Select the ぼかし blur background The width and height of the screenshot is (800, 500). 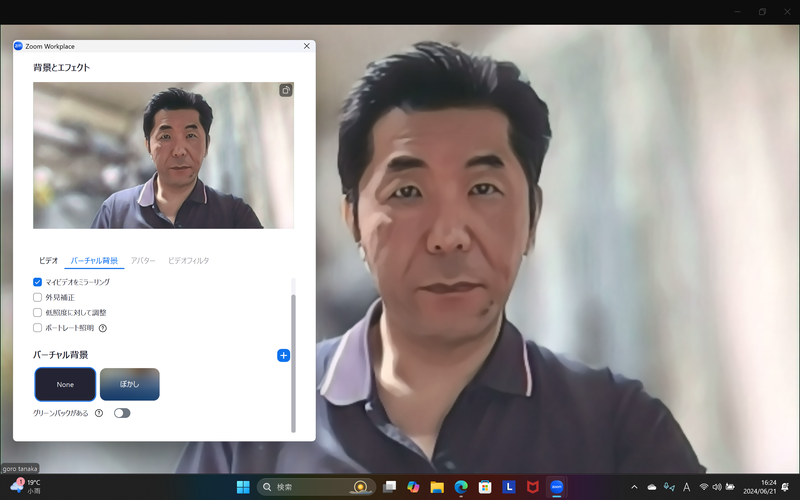(x=130, y=384)
